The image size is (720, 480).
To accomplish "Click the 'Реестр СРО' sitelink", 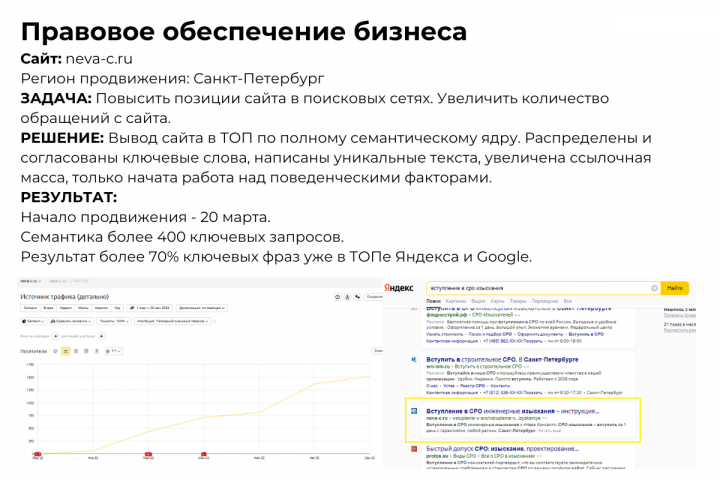I will tap(471, 386).
